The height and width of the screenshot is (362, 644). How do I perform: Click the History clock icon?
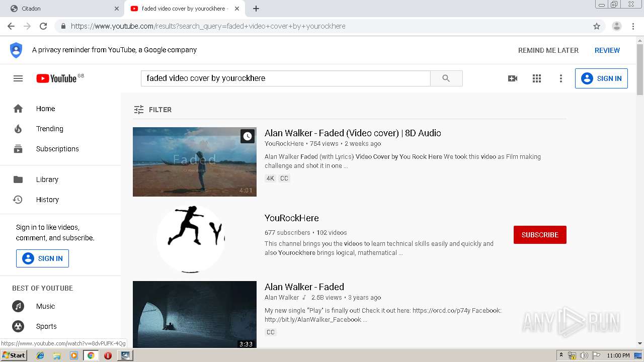[18, 200]
